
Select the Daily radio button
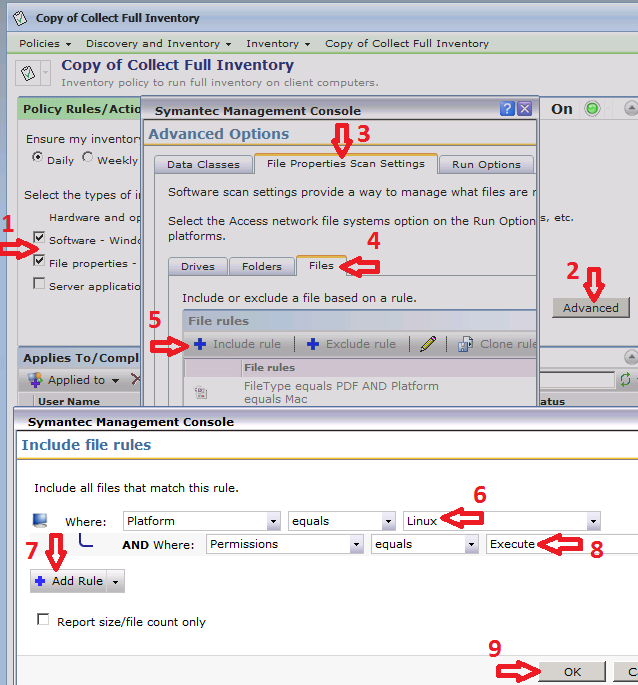tap(38, 156)
